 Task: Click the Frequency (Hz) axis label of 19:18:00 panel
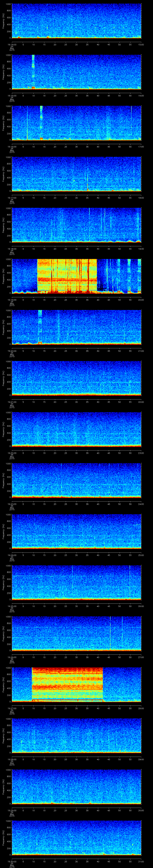[4, 225]
